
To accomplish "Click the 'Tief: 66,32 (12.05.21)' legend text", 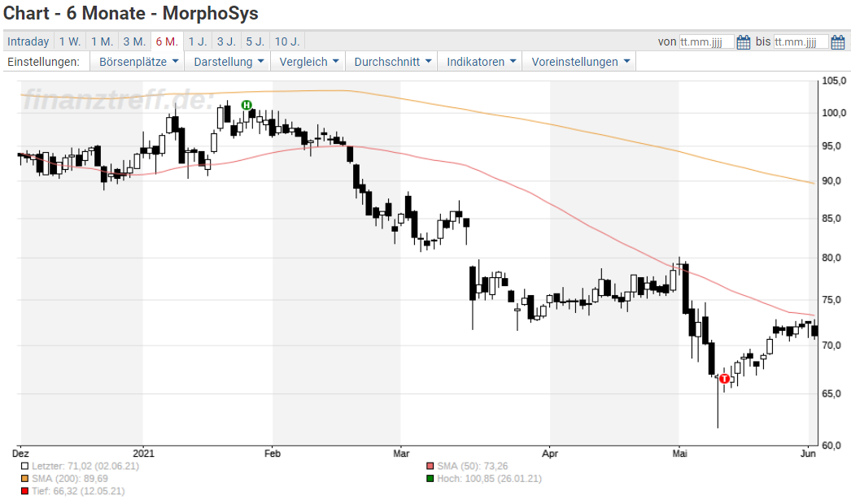I will click(x=78, y=491).
